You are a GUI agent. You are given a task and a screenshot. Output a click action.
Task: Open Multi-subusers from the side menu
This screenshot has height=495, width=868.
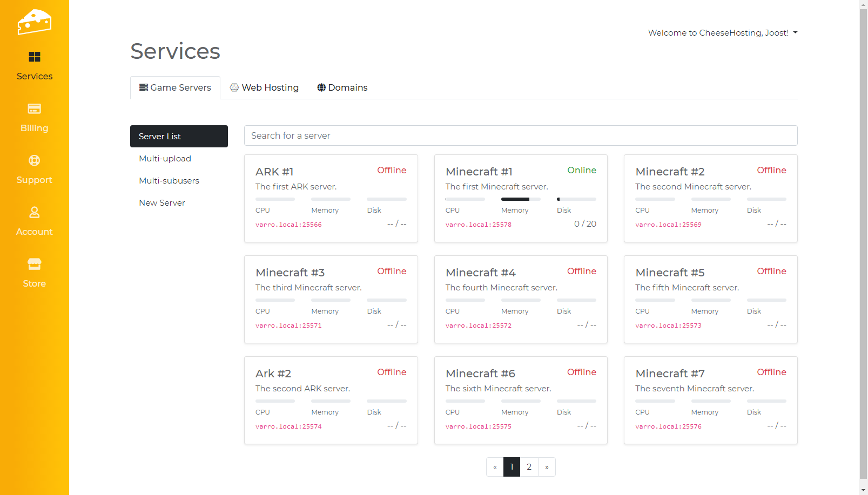tap(169, 181)
